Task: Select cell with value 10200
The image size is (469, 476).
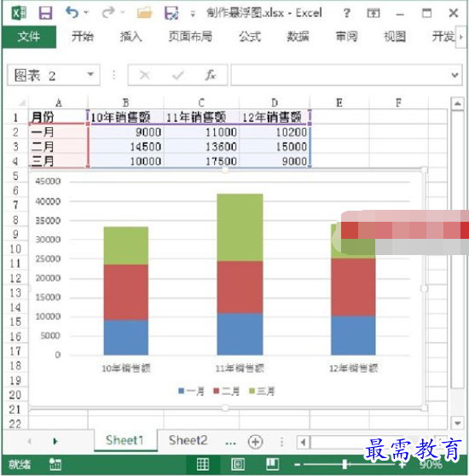Action: 275,132
